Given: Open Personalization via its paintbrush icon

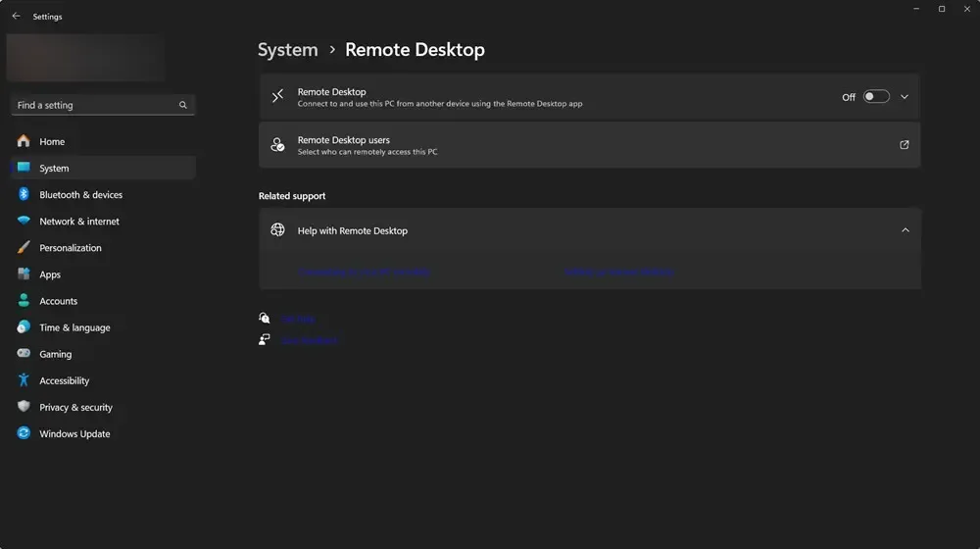Looking at the screenshot, I should pyautogui.click(x=24, y=248).
